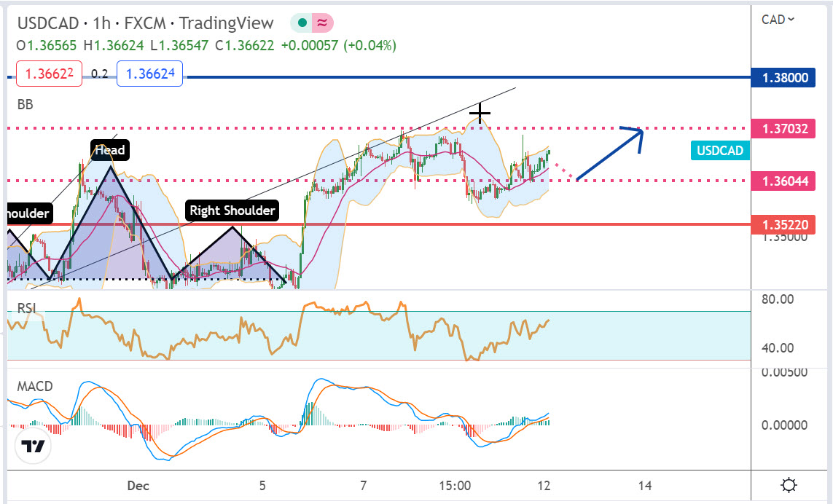The height and width of the screenshot is (504, 833).
Task: Click the RSI 80.00 scale value
Action: tap(777, 299)
